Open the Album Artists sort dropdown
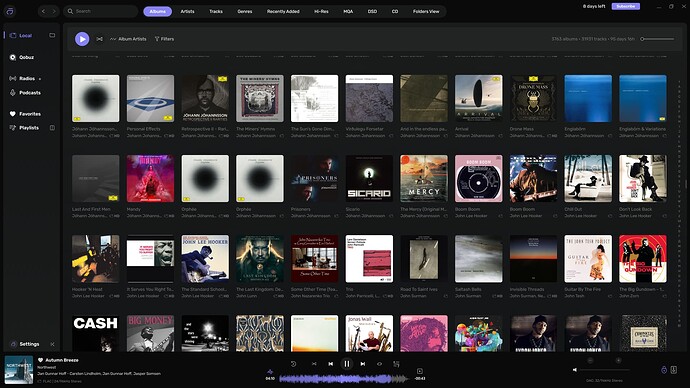Screen dimensions: 690x388 pos(128,39)
